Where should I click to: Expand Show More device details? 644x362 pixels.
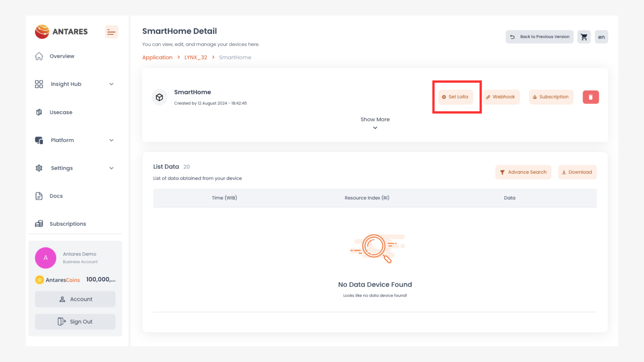pyautogui.click(x=375, y=123)
